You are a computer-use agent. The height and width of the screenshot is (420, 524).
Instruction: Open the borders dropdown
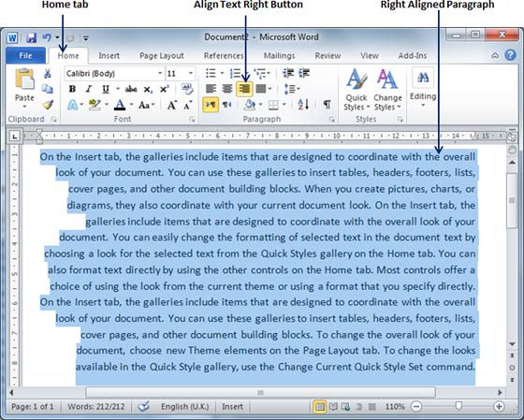pyautogui.click(x=284, y=105)
